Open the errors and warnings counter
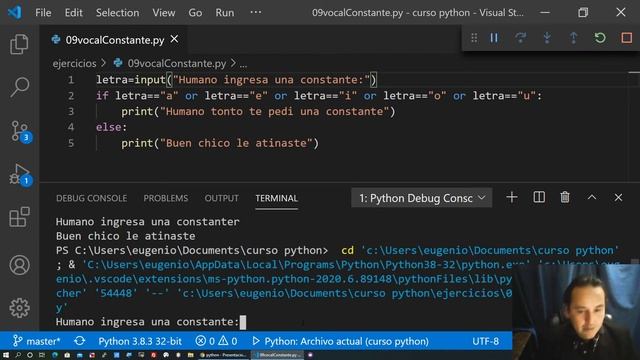The width and height of the screenshot is (640, 360). (216, 341)
